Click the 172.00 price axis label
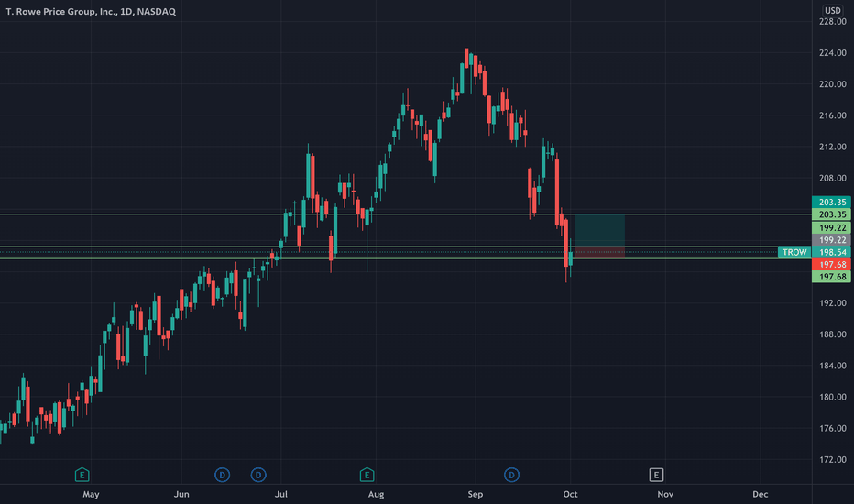The width and height of the screenshot is (854, 504). point(833,460)
